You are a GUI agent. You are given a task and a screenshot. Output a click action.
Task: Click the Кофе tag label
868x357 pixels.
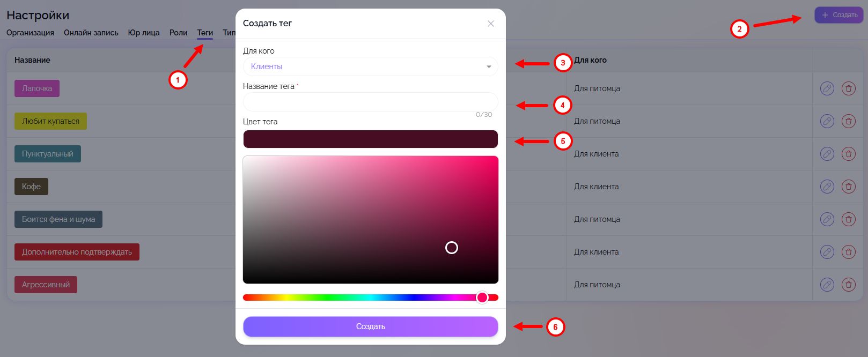click(x=31, y=187)
